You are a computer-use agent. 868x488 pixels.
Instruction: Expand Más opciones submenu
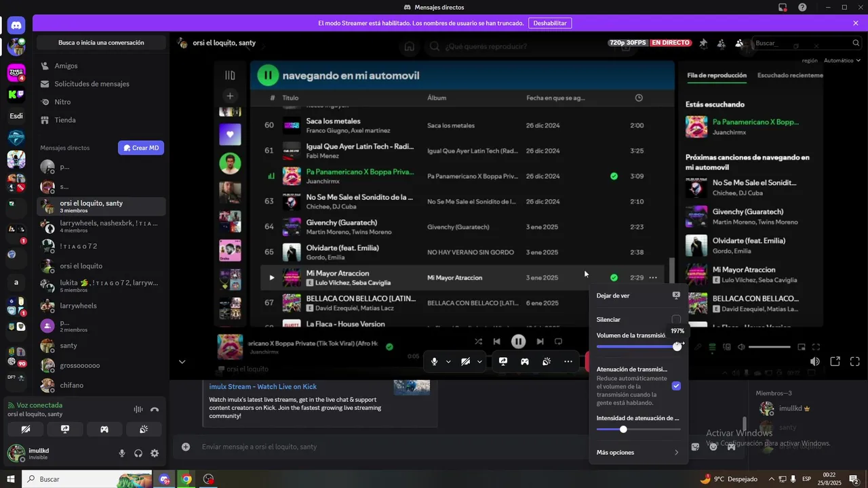637,452
